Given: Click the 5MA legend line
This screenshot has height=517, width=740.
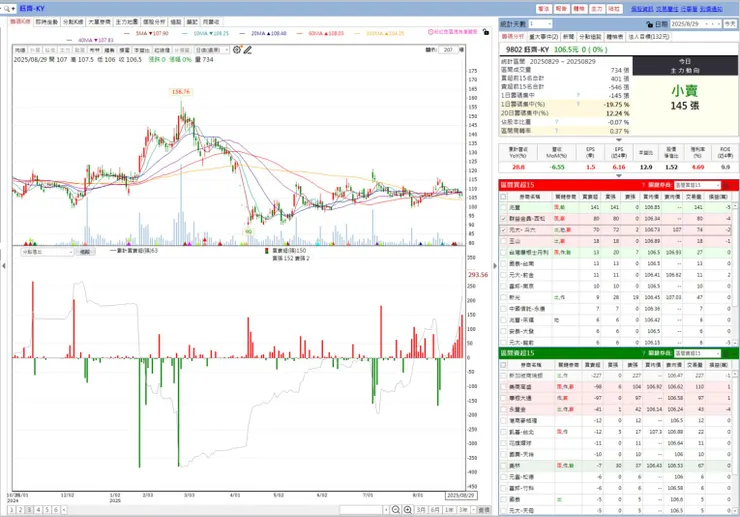Looking at the screenshot, I should pyautogui.click(x=146, y=34).
